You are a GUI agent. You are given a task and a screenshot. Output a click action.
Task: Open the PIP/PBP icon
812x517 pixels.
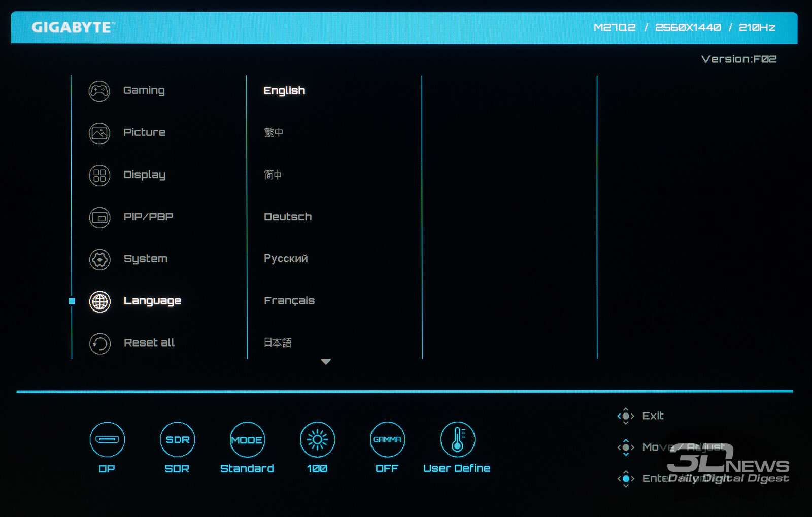point(99,218)
